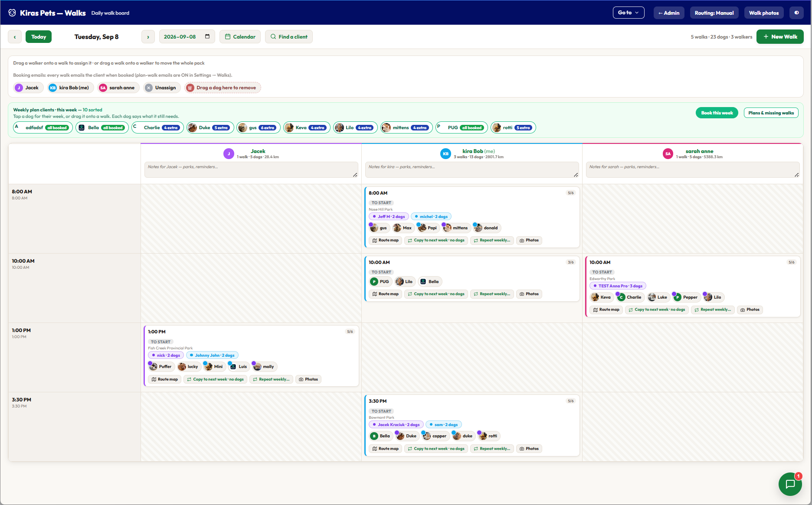Viewport: 812px width, 505px height.
Task: Open Route map on 3:30 PM walk
Action: pyautogui.click(x=385, y=449)
